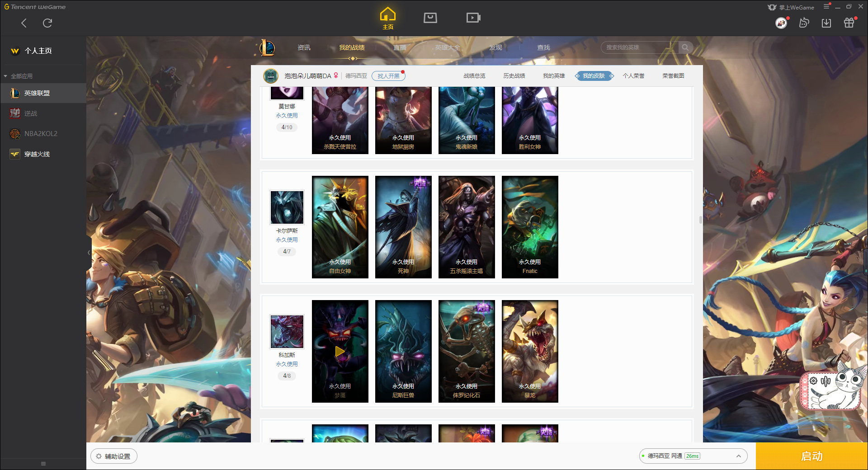The height and width of the screenshot is (470, 868).
Task: Play the 梦魇 skin preview video
Action: tap(340, 351)
